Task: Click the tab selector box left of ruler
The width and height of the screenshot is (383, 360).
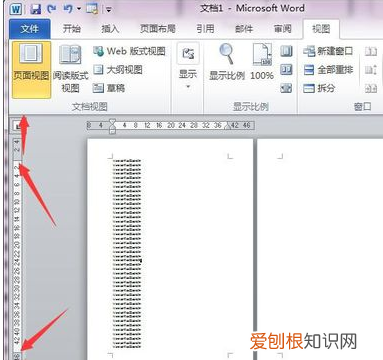Action: coord(16,126)
